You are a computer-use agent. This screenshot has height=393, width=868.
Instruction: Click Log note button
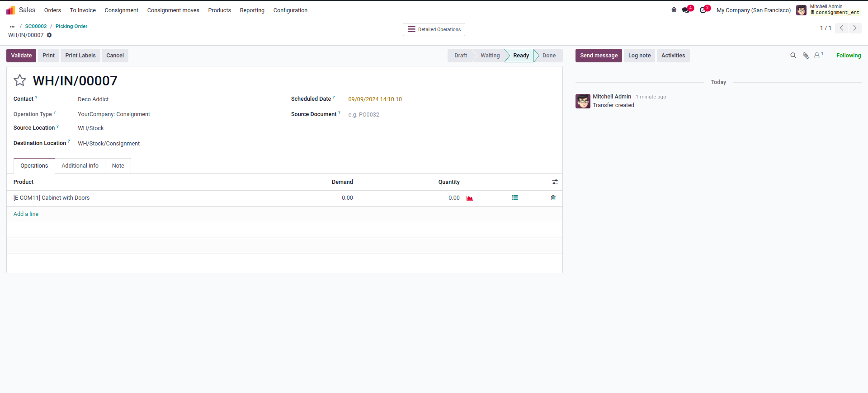639,56
